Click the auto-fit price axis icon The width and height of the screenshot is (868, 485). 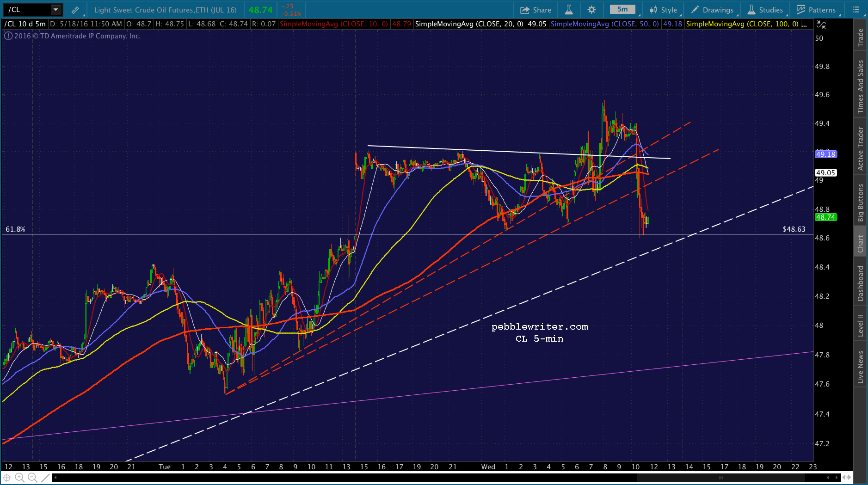pos(821,25)
